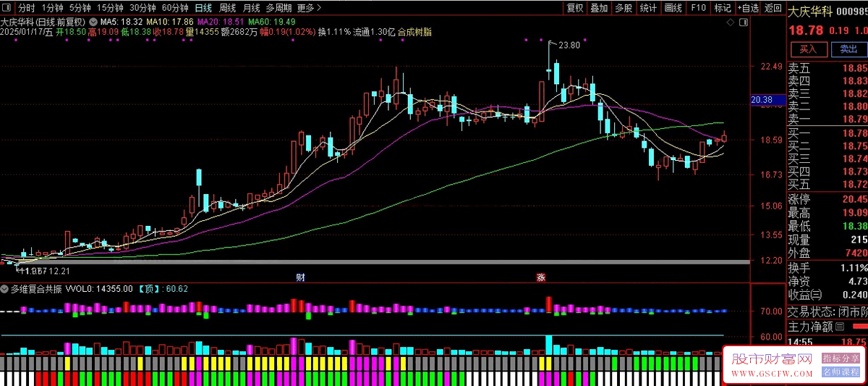Select the 买四 order book row
Viewport: 868px width, 386px height.
827,172
